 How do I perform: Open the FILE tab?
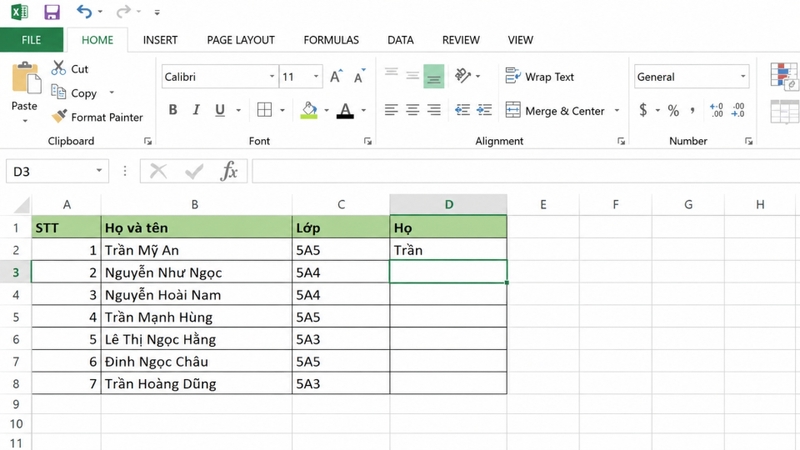point(31,40)
